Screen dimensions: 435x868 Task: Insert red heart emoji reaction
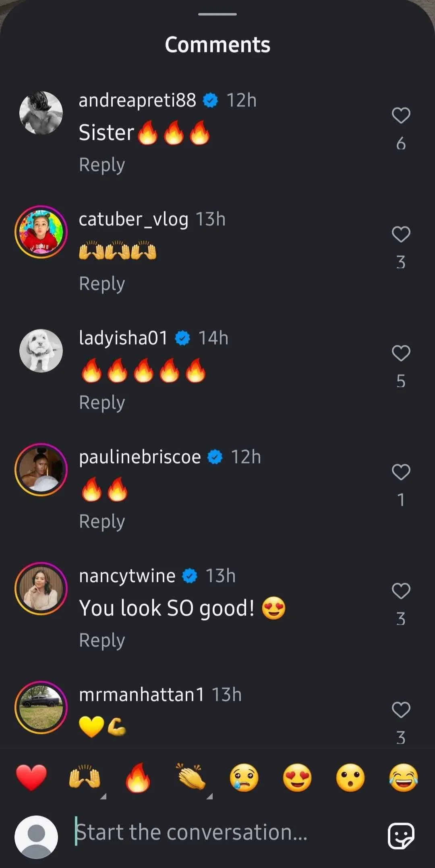point(31,778)
